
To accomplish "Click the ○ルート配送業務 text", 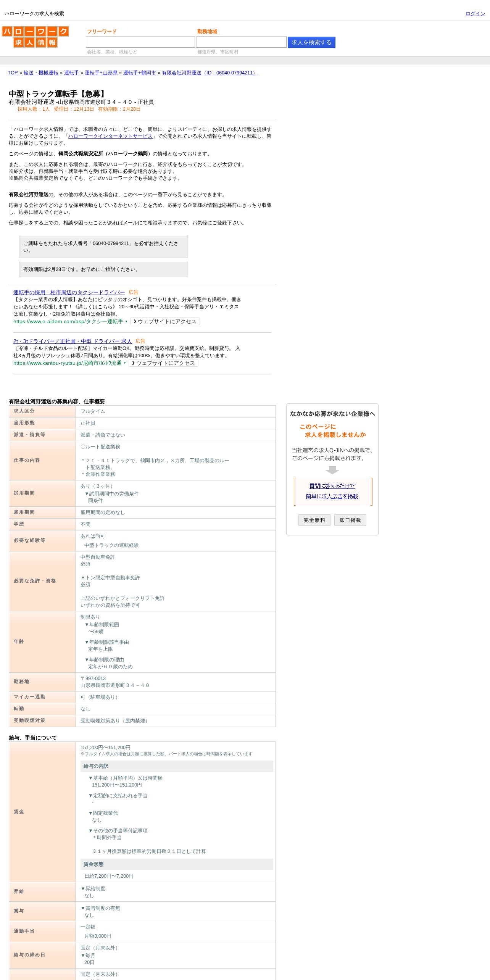I will [100, 447].
